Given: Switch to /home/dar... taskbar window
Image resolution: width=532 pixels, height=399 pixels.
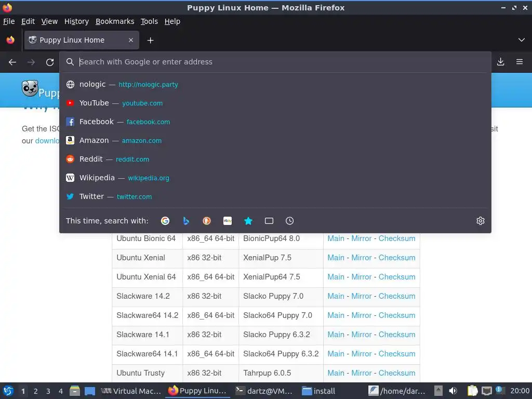Looking at the screenshot, I should click(x=397, y=391).
